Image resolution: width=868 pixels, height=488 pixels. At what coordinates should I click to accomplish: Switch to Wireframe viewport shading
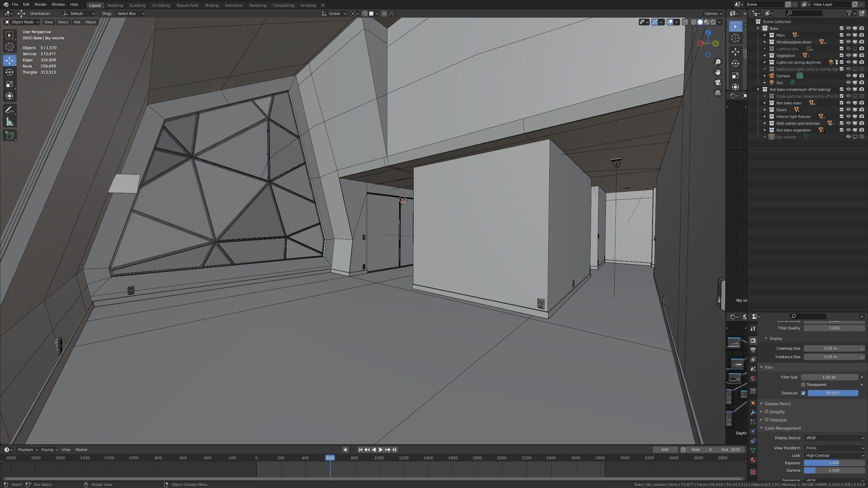point(694,22)
